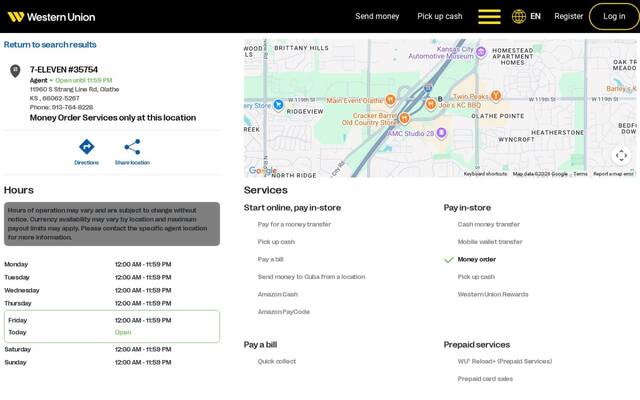Click the Amazon Cash service
This screenshot has height=400, width=640.
click(x=278, y=295)
